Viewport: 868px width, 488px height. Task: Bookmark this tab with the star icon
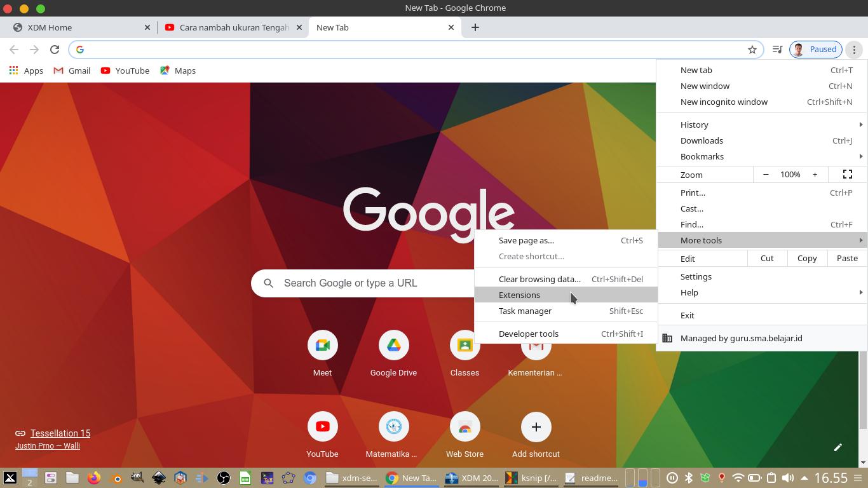click(752, 50)
